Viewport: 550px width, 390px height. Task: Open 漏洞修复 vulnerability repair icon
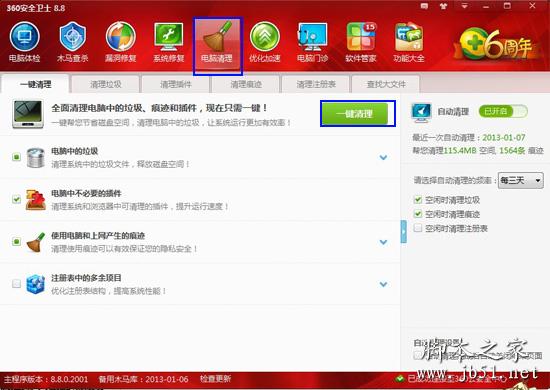click(121, 37)
